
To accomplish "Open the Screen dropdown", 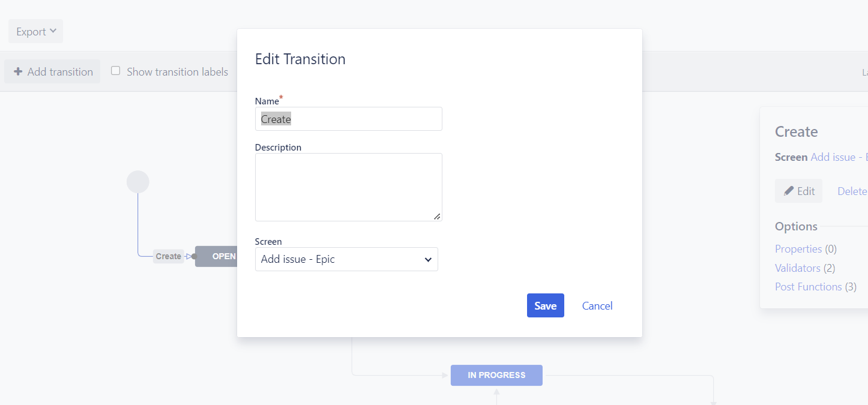I will [x=346, y=259].
